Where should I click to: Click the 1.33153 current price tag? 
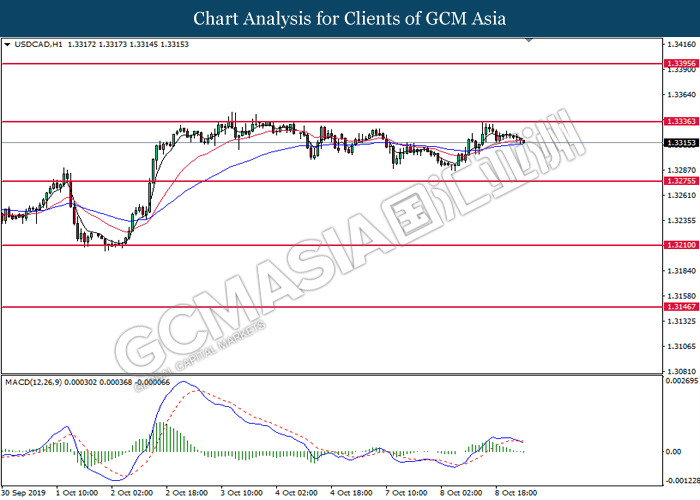(680, 142)
